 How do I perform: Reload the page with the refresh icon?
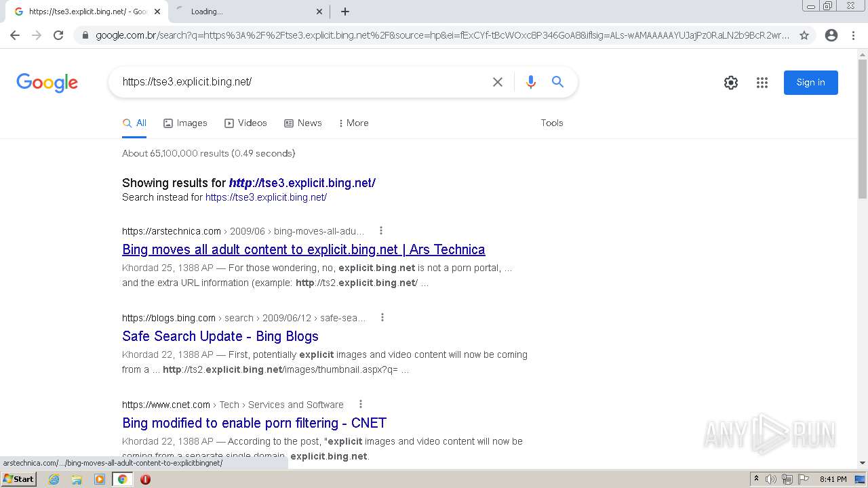coord(58,35)
